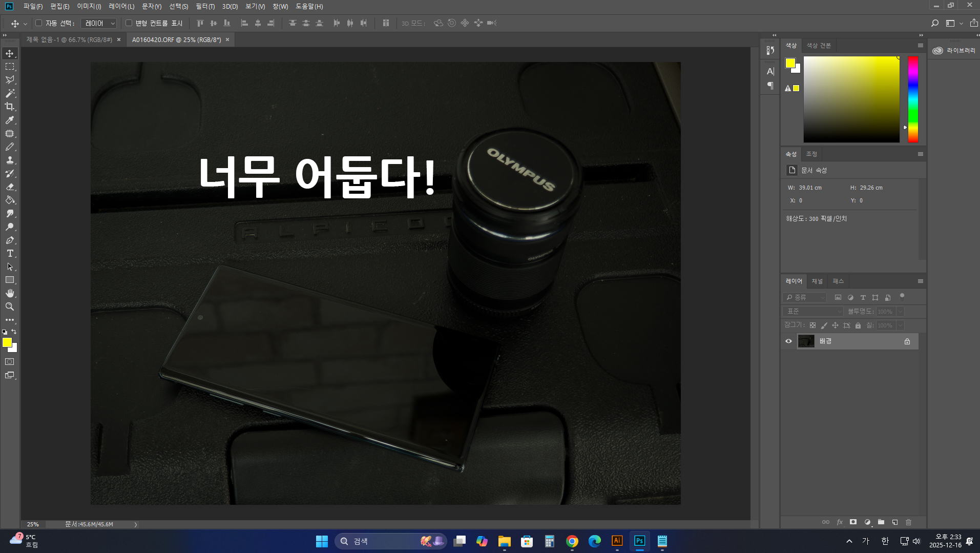
Task: Toggle lock image pixels brush icon
Action: [x=824, y=325]
